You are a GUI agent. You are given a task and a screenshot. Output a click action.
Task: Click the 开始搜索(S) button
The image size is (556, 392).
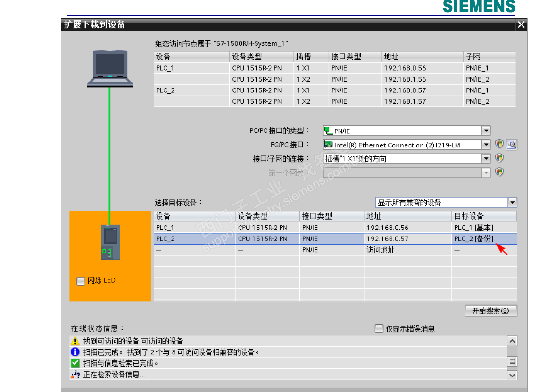pyautogui.click(x=491, y=311)
